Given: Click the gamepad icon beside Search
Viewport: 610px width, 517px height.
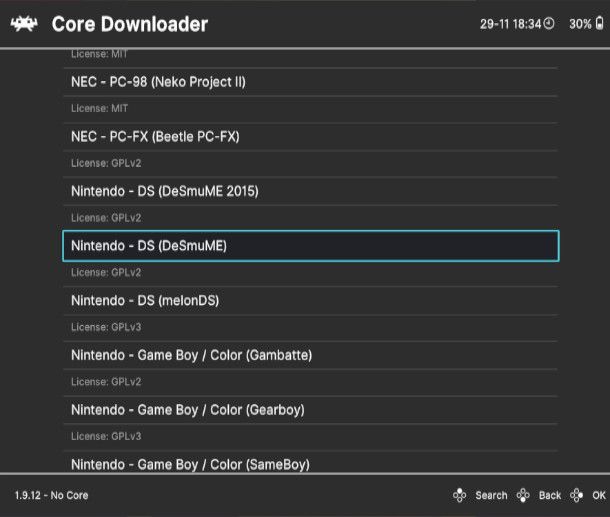Looking at the screenshot, I should click(x=459, y=495).
